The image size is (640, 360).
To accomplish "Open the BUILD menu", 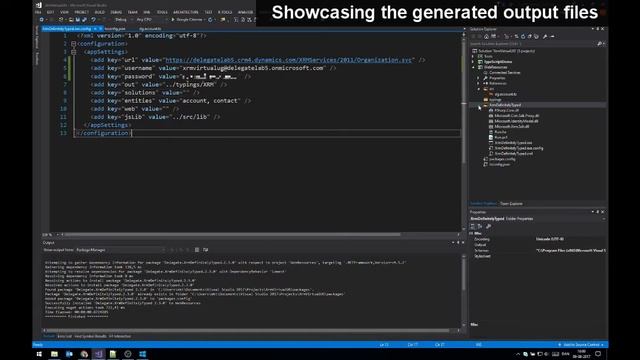I will (x=100, y=12).
